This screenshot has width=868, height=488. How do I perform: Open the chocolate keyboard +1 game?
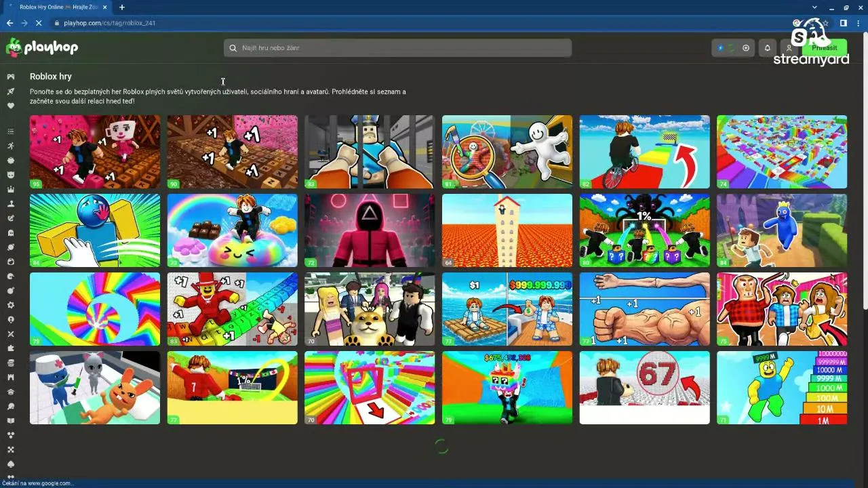[233, 152]
